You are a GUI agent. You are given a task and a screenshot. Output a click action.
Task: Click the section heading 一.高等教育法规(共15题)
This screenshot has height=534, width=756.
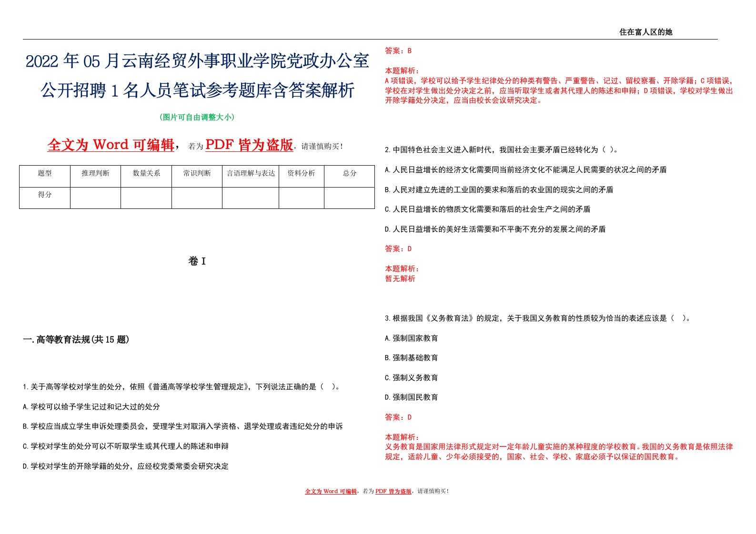point(76,339)
